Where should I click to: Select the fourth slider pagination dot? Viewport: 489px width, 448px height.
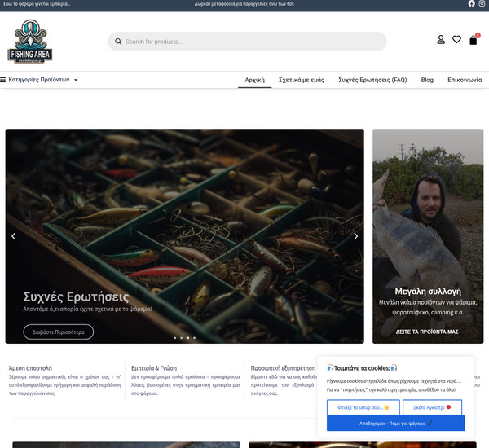194,338
